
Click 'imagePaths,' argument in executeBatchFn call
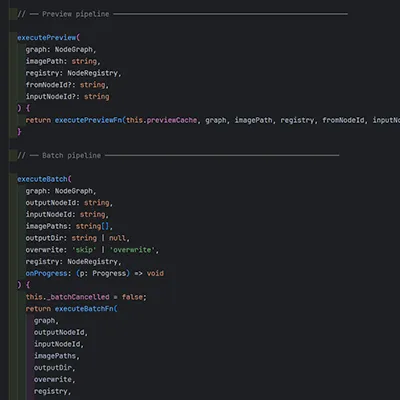(57, 356)
